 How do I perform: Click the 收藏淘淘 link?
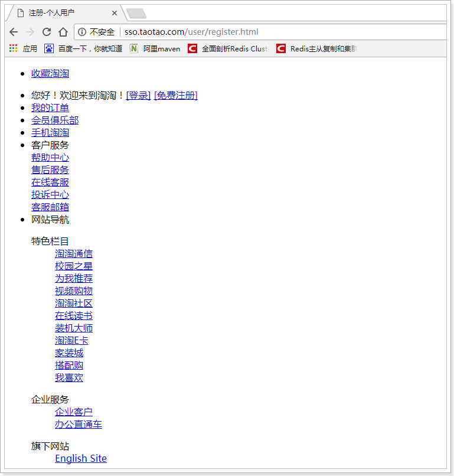(50, 73)
